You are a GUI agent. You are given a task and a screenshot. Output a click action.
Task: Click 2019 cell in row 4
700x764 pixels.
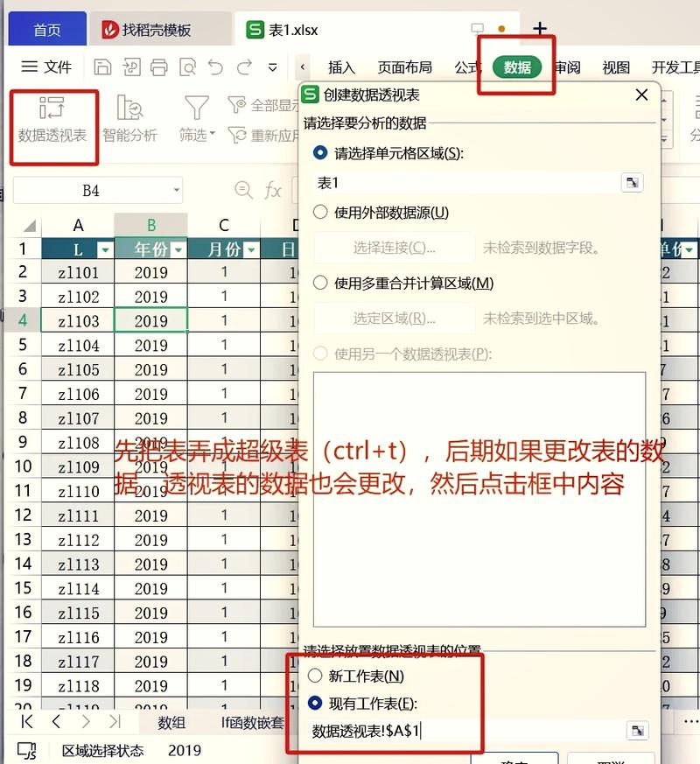151,320
